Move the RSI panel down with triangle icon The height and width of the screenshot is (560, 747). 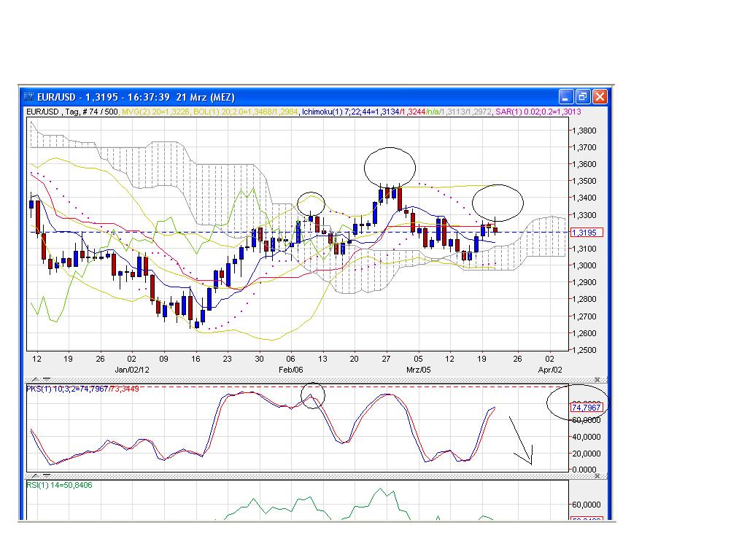[47, 475]
